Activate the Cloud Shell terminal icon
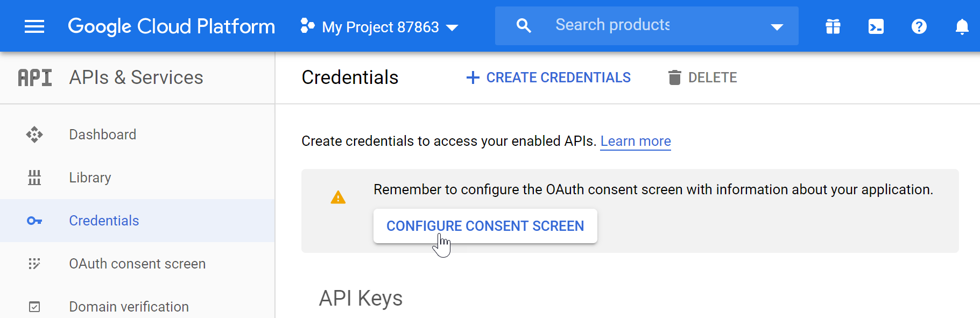Viewport: 980px width, 318px height. 876,26
